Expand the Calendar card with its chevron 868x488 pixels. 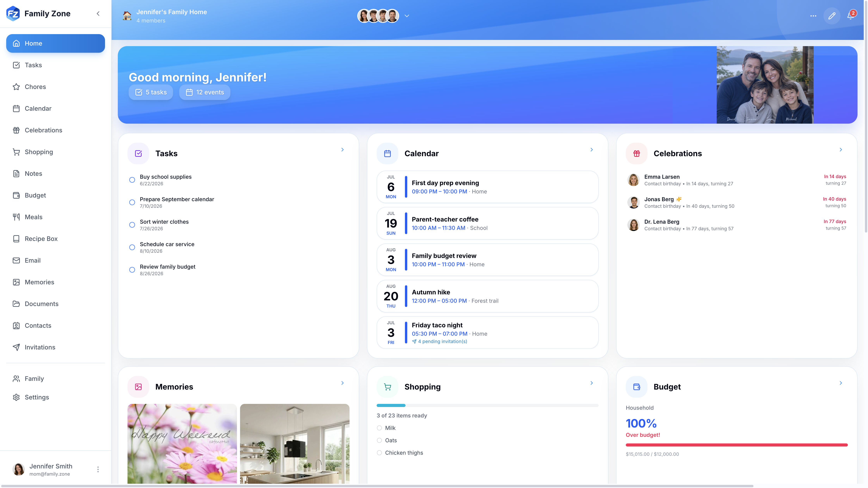pos(591,150)
